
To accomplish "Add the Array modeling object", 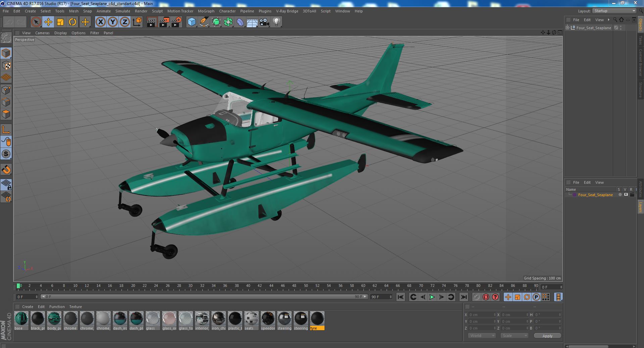I will pyautogui.click(x=228, y=22).
